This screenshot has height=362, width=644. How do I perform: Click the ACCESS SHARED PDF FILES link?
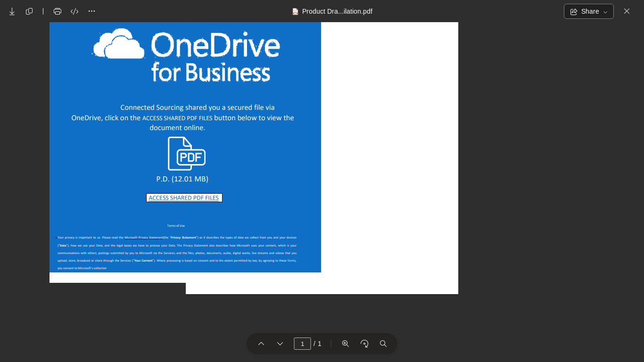point(184,198)
